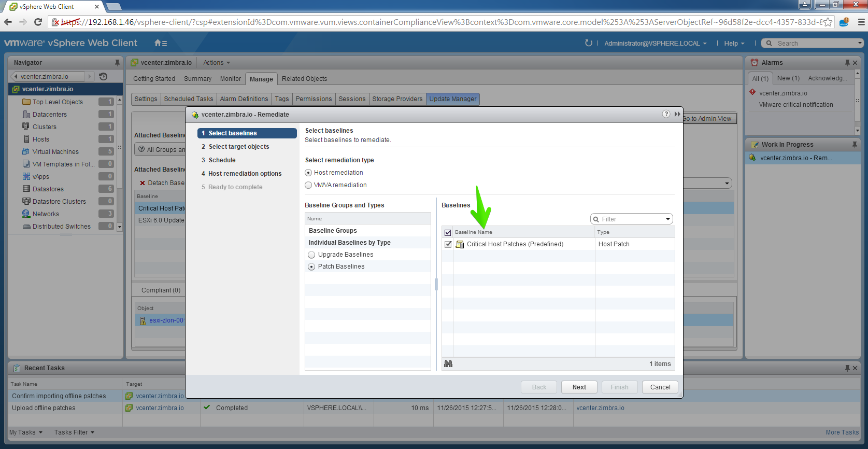This screenshot has width=868, height=449.
Task: Open the Help dropdown menu
Action: tap(734, 43)
